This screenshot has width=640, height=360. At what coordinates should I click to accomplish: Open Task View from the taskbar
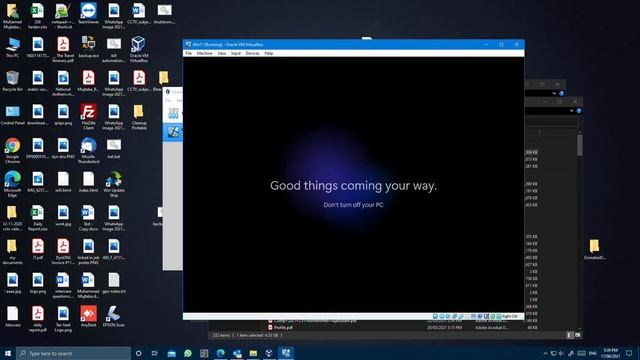pyautogui.click(x=155, y=353)
